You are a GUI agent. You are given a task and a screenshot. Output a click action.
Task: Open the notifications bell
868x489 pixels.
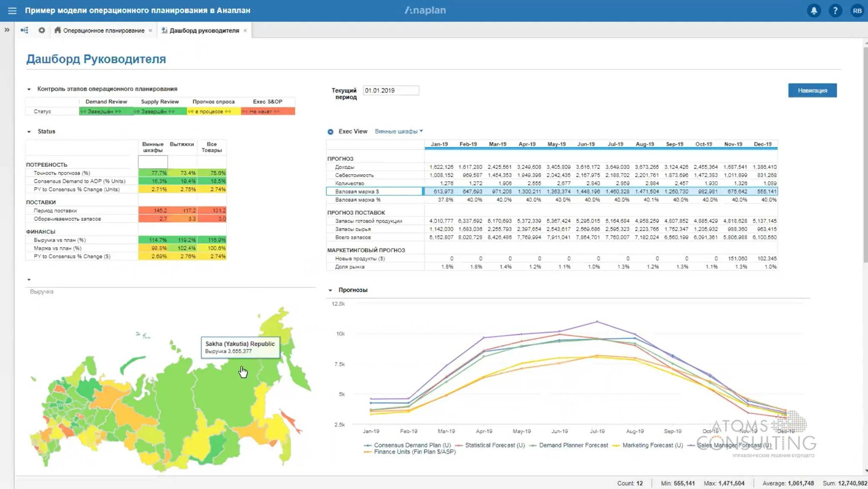point(814,11)
